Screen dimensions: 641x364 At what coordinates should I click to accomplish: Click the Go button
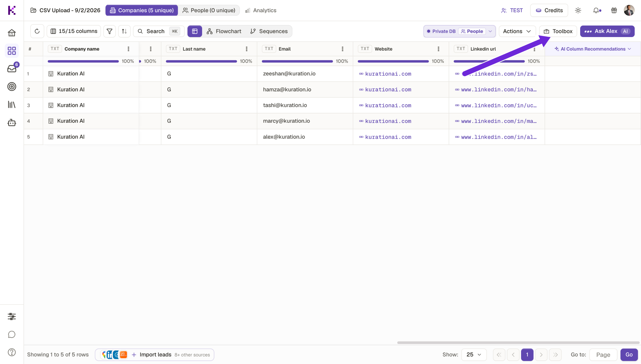629,355
